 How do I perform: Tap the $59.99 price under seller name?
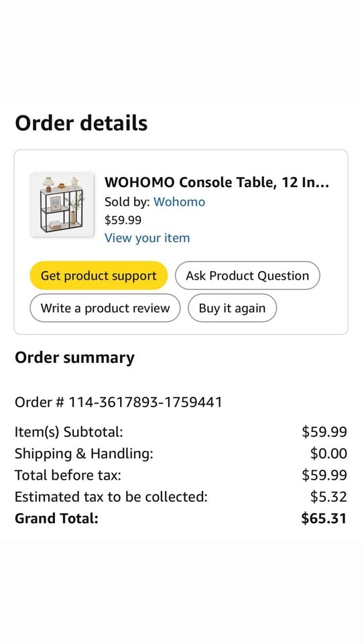click(x=123, y=220)
